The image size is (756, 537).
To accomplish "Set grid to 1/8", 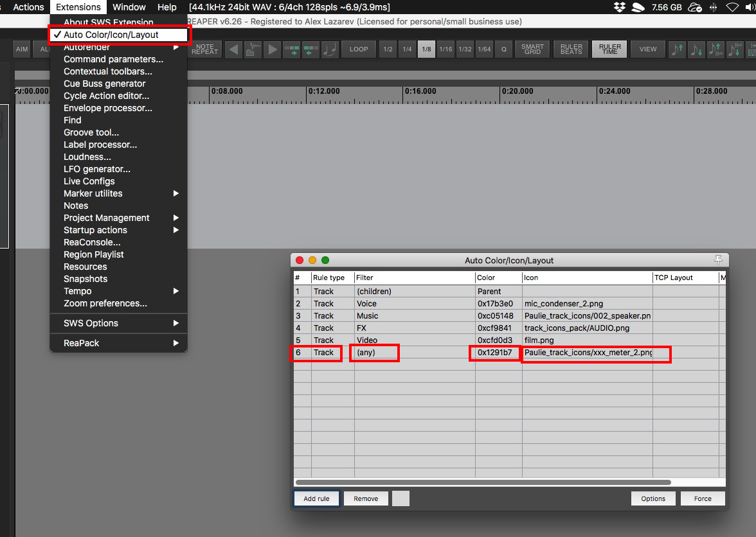I will pos(426,49).
